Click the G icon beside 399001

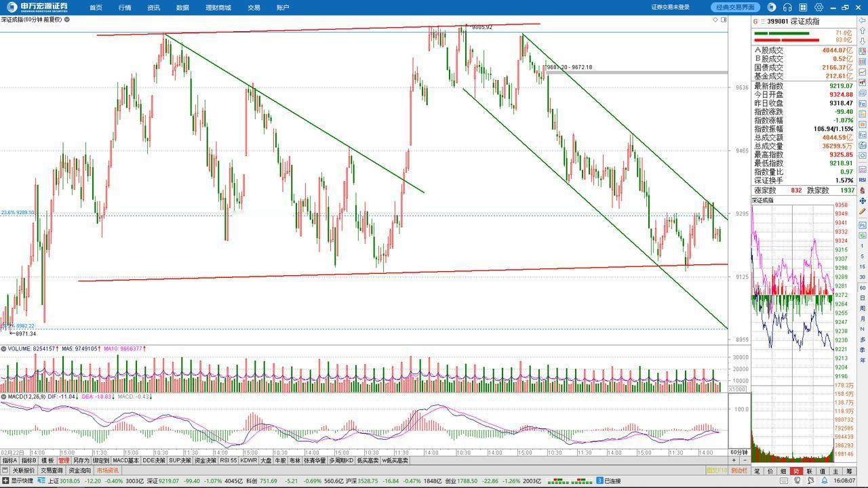tap(757, 22)
